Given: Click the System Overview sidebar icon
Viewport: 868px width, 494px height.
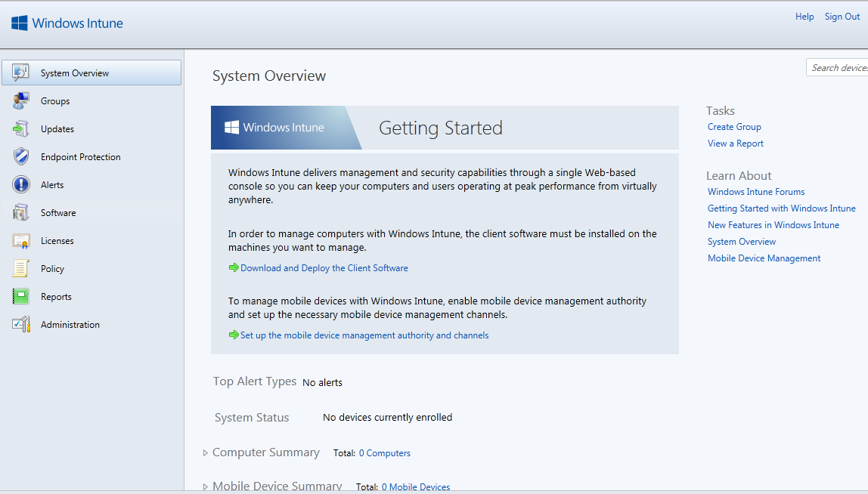Looking at the screenshot, I should pos(21,73).
